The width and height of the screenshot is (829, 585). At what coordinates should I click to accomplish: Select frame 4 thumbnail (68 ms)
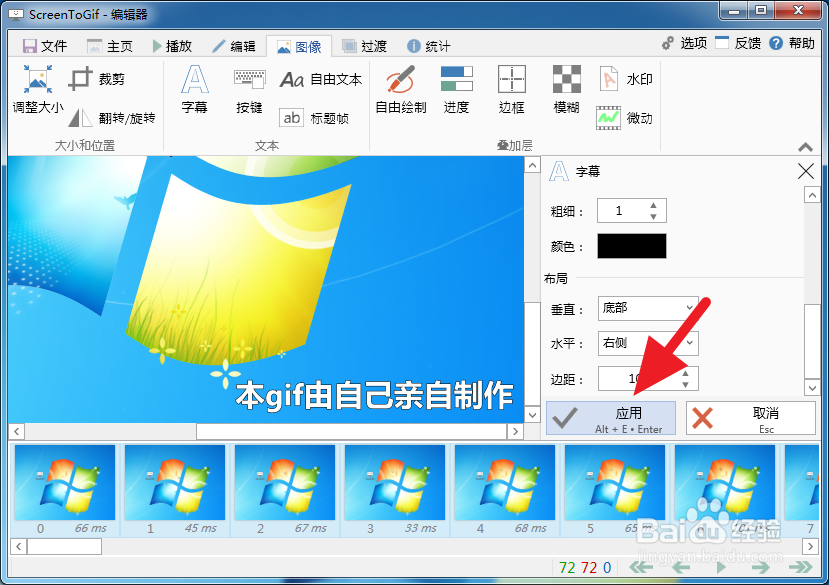[x=504, y=489]
